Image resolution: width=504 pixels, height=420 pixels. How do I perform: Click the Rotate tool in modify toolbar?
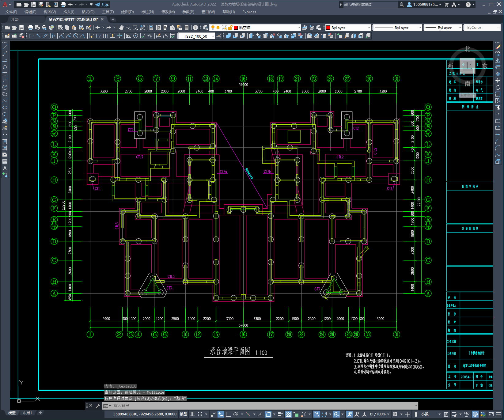point(498,87)
